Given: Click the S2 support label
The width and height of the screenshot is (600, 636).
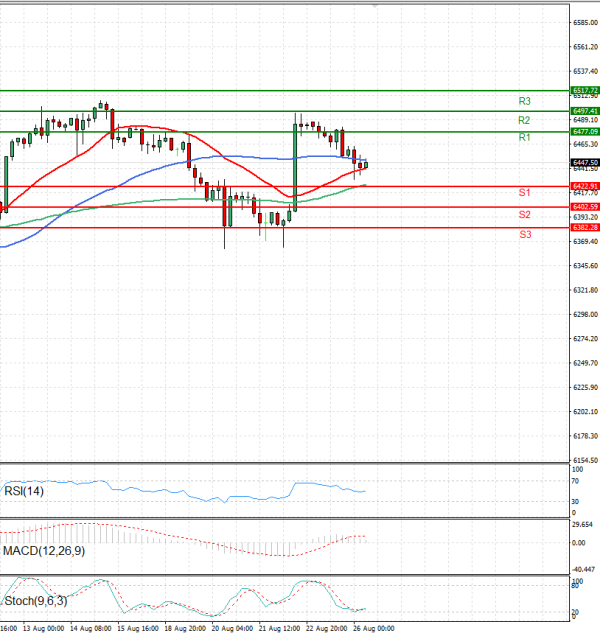Looking at the screenshot, I should tap(525, 214).
